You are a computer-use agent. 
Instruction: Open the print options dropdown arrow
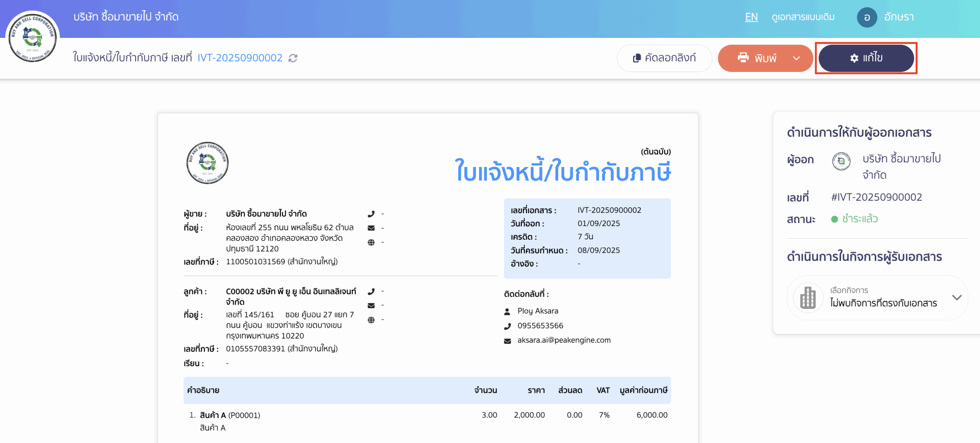tap(797, 58)
